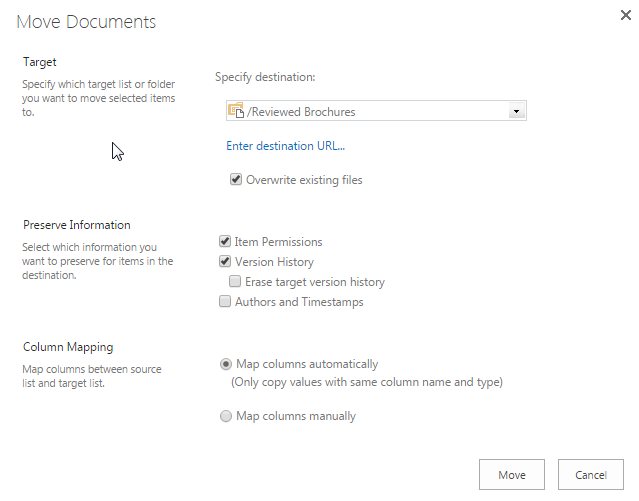Click the Authors and Timestamps label
Image resolution: width=639 pixels, height=501 pixels.
tap(299, 302)
